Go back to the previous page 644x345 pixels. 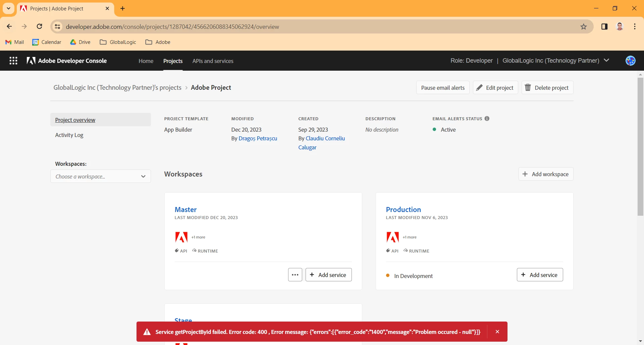coord(9,26)
